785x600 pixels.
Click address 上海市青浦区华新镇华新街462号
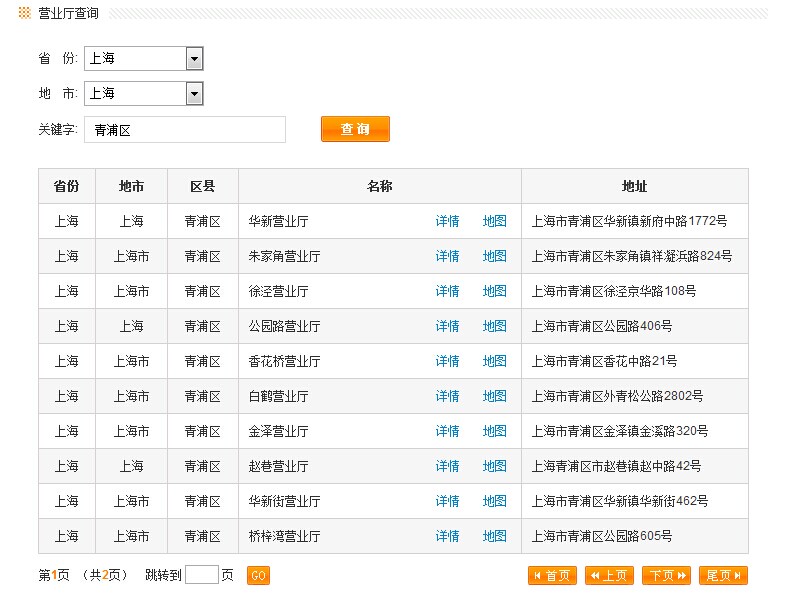(x=620, y=501)
